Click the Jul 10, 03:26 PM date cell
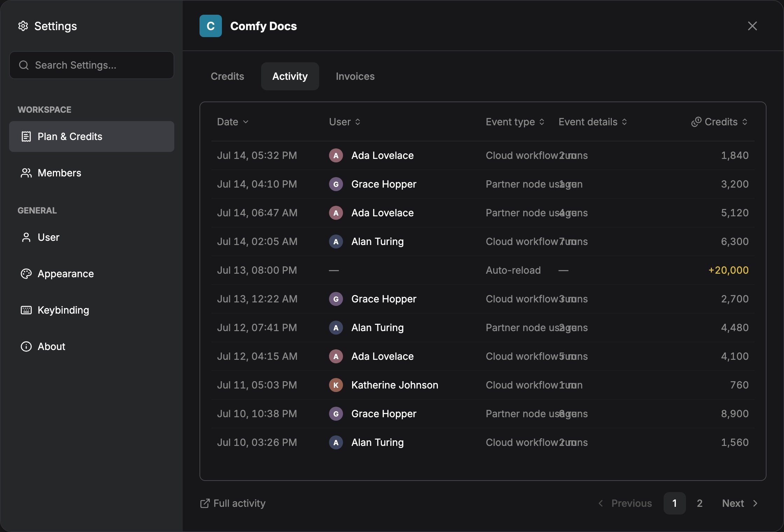The width and height of the screenshot is (784, 532). pos(257,442)
